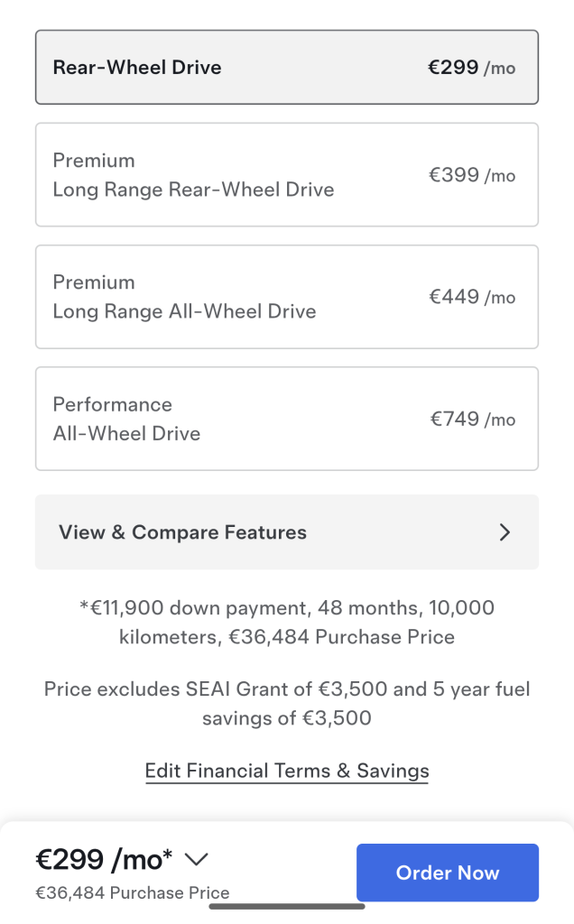Screen dimensions: 574x924
Task: Click the right chevron beside Compare Features
Action: click(x=505, y=532)
